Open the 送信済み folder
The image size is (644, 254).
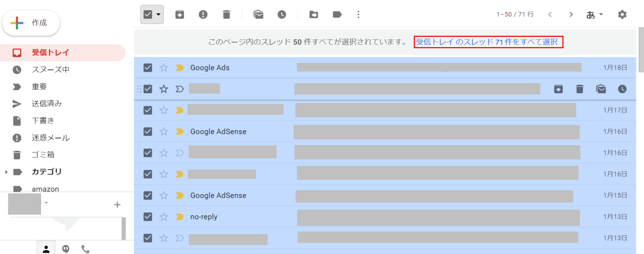click(47, 104)
